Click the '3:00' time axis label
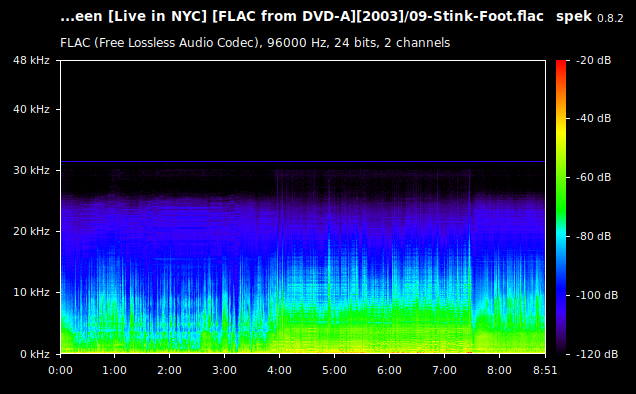Viewport: 636px width, 394px height. tap(224, 370)
